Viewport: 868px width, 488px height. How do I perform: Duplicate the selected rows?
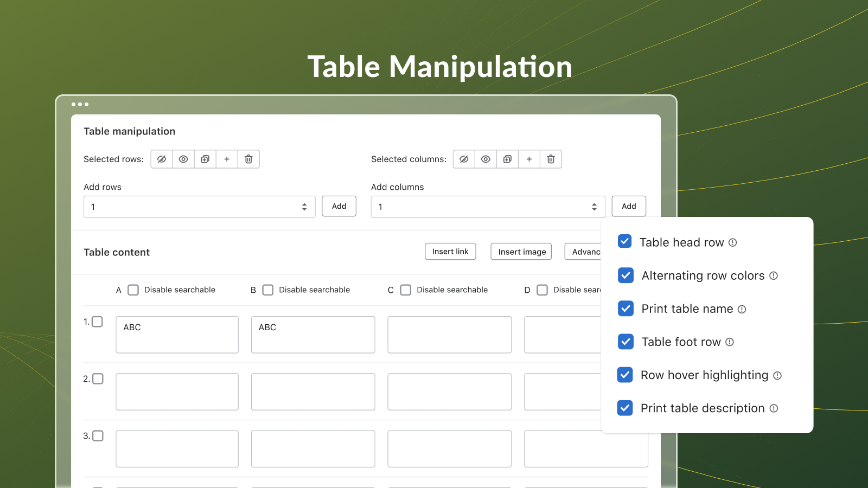(x=205, y=159)
